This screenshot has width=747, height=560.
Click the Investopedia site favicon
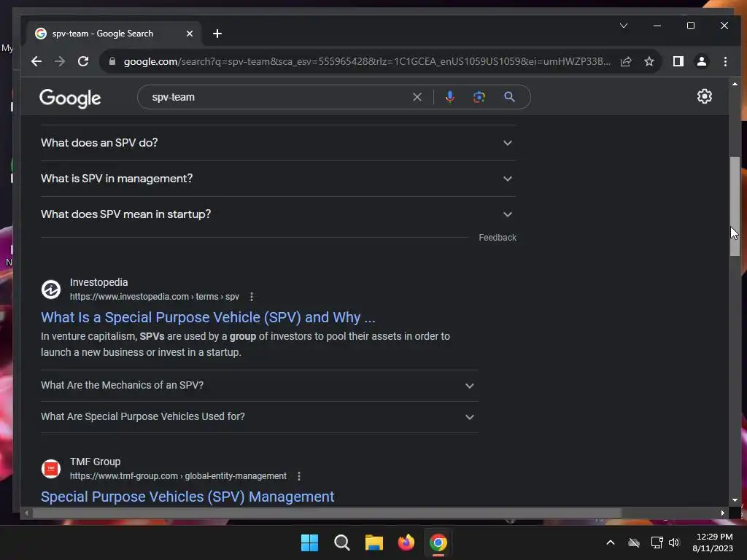(51, 289)
